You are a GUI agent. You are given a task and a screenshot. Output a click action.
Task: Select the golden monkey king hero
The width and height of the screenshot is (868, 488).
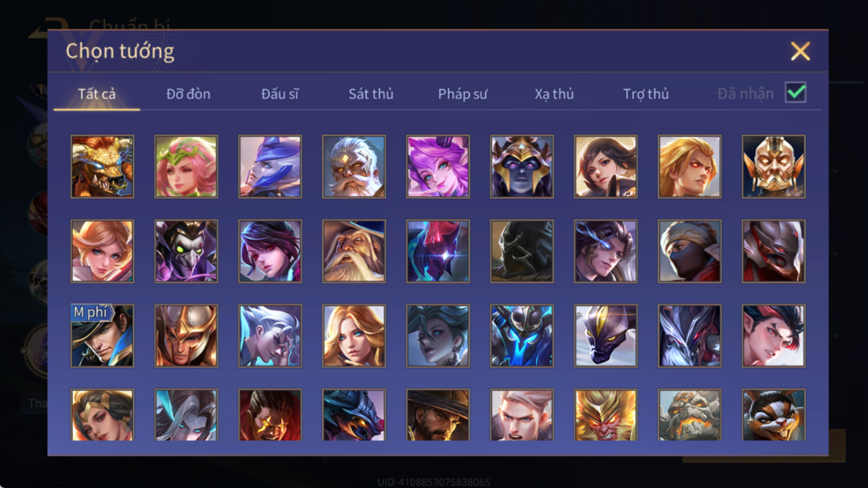[605, 415]
